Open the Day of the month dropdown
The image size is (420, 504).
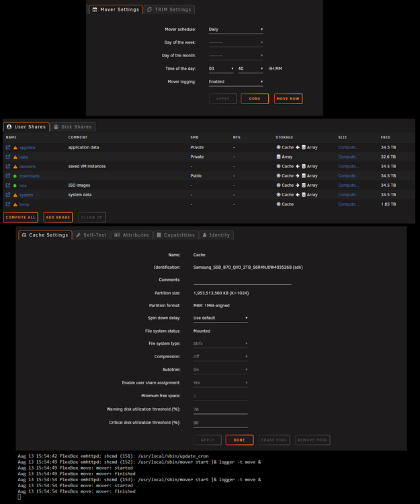point(236,56)
